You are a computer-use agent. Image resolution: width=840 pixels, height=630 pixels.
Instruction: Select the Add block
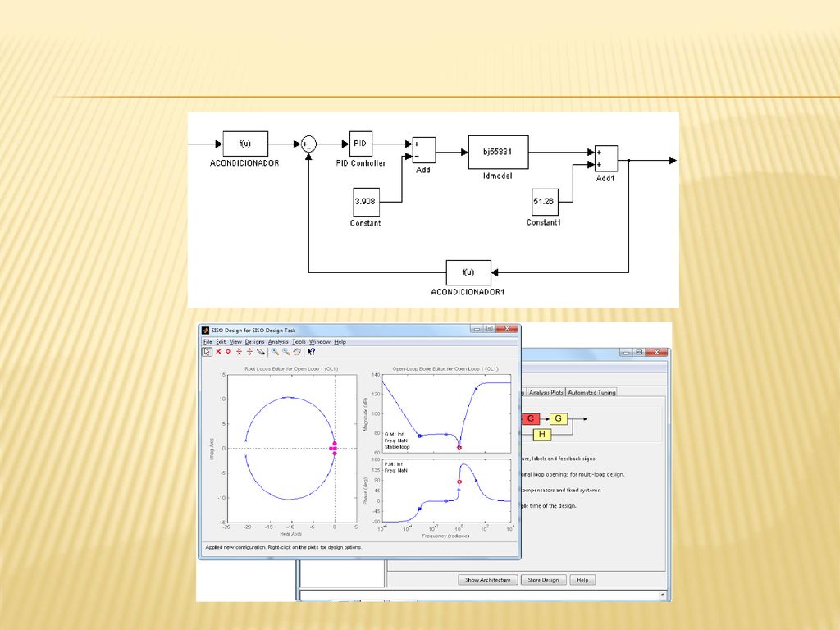tap(424, 150)
